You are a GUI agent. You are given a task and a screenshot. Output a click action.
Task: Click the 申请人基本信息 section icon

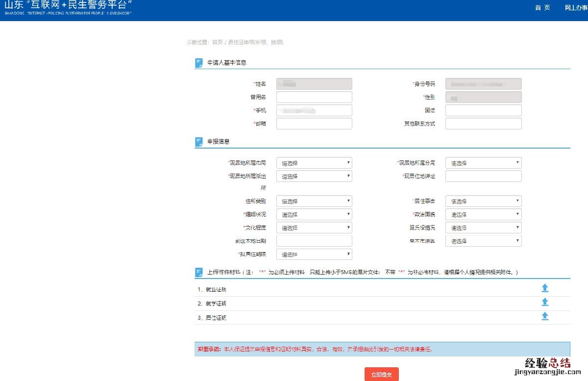[199, 63]
